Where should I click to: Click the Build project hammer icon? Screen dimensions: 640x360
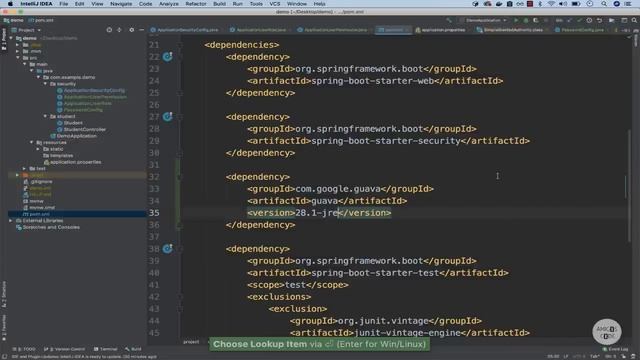pos(449,20)
